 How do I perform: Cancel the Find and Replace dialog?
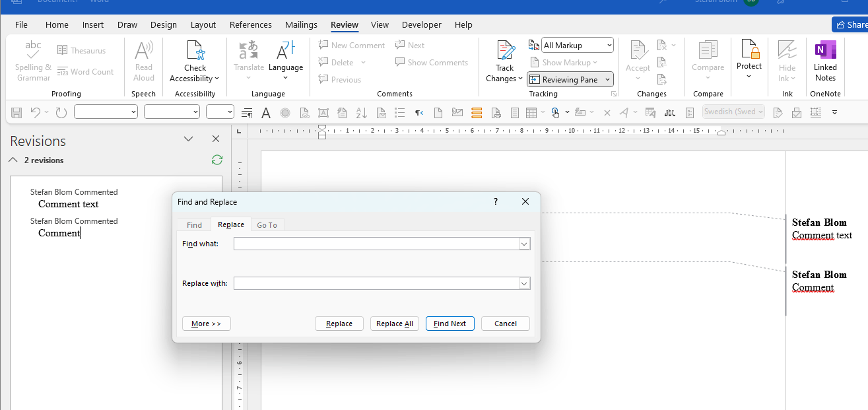[x=506, y=324]
